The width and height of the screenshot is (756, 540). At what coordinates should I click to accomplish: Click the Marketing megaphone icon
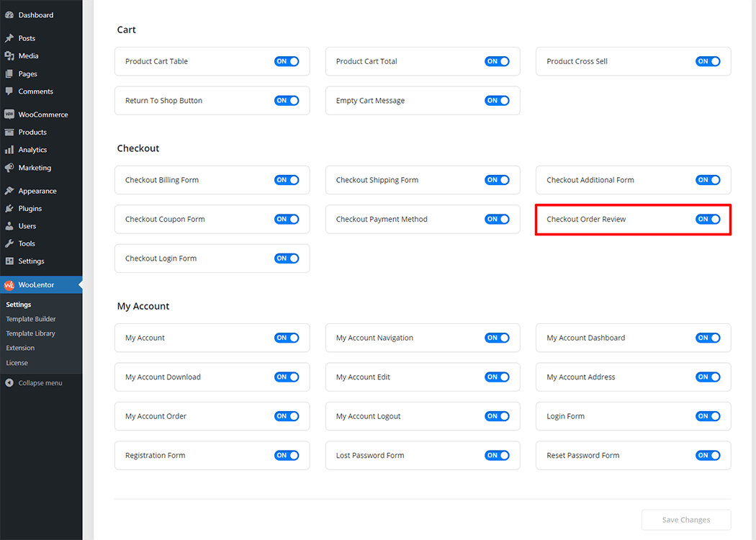coord(9,168)
